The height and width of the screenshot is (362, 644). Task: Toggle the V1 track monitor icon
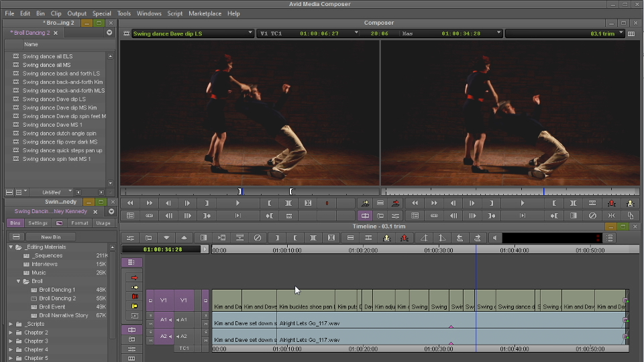pos(205,300)
